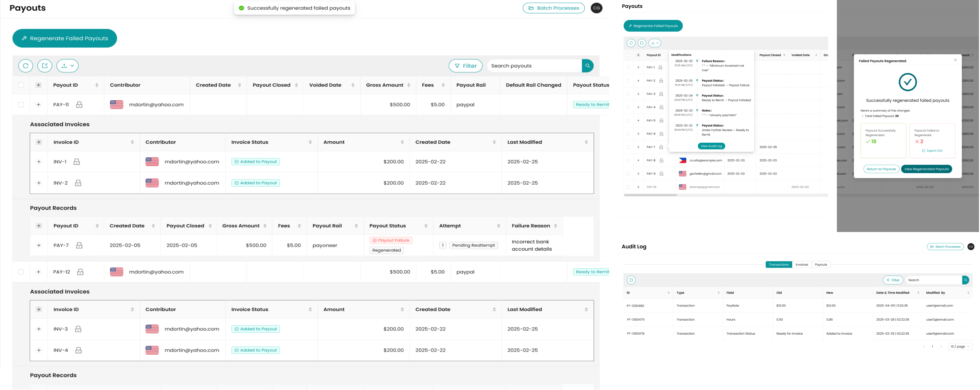Click Regenerate Failed Payouts in large Payouts view
The width and height of the screenshot is (980, 390).
[65, 39]
